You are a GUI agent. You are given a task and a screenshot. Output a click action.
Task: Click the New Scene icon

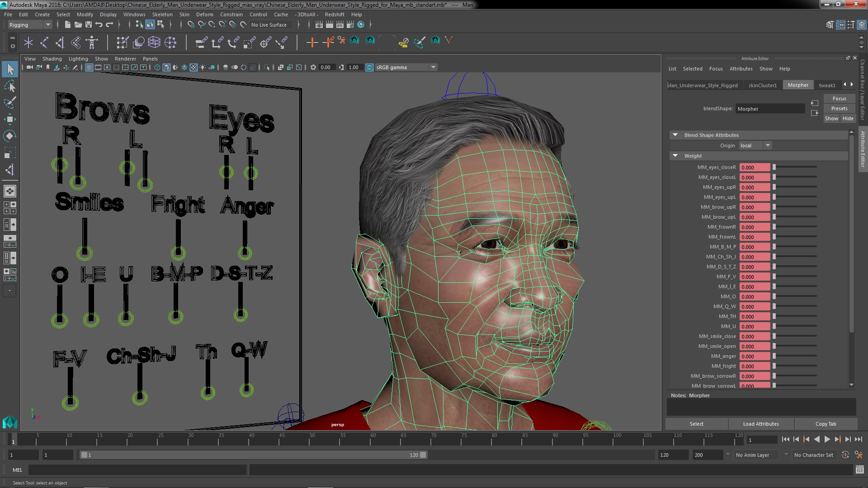pyautogui.click(x=67, y=24)
